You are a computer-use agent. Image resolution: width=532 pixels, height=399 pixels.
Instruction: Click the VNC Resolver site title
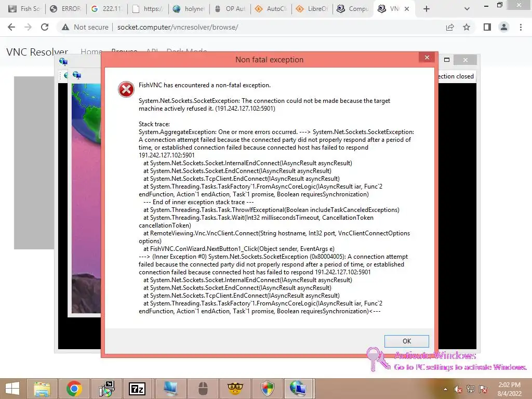(37, 52)
